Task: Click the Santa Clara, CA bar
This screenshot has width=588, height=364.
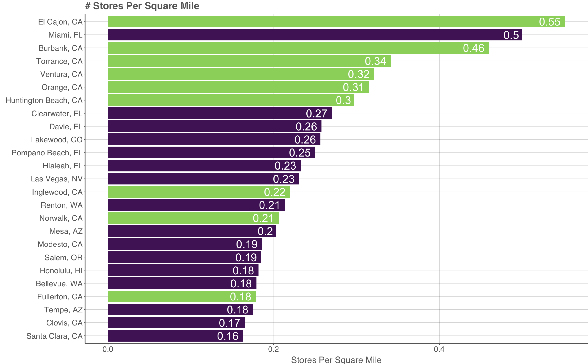Action: click(175, 336)
